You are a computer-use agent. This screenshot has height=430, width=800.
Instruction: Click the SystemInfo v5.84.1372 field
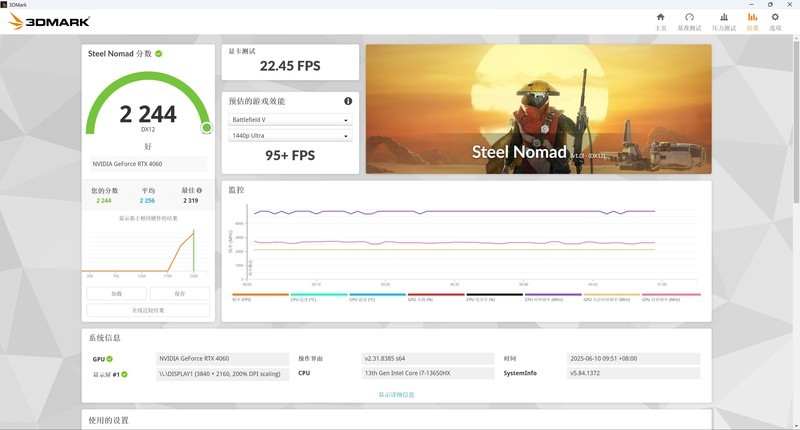(633, 373)
